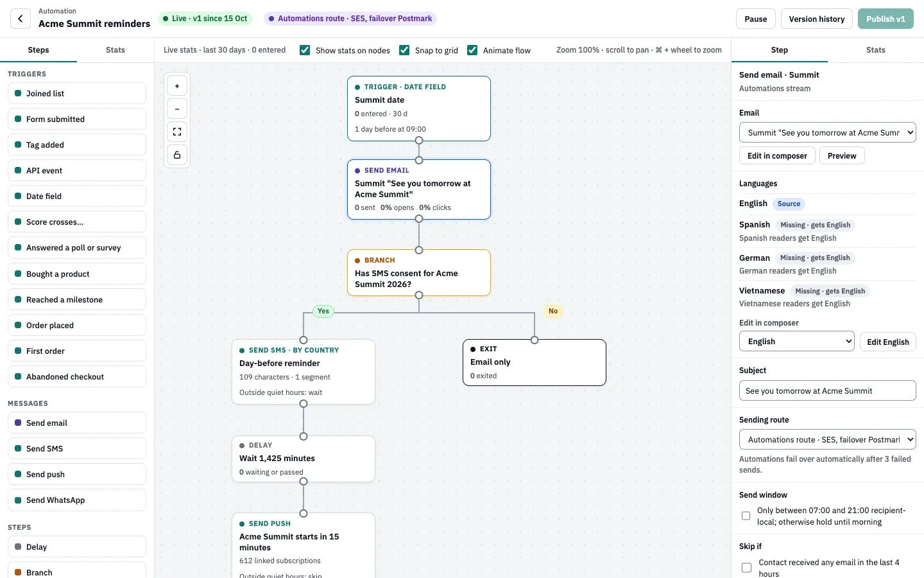Toggle the canvas lock icon

point(177,155)
